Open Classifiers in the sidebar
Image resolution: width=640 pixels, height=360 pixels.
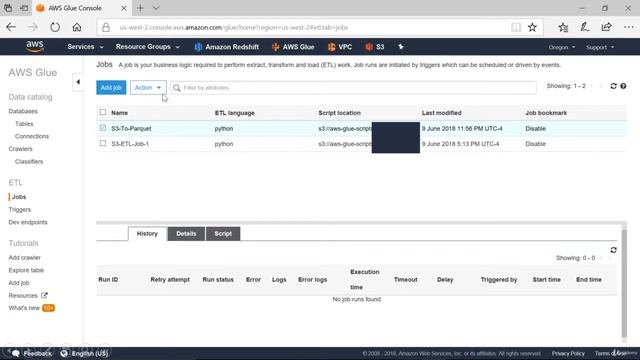coord(29,161)
